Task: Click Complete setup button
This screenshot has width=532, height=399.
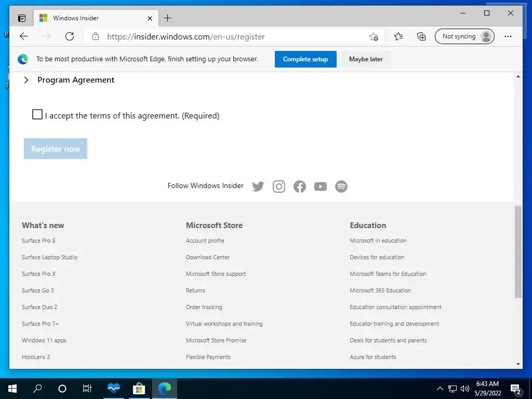Action: click(305, 59)
